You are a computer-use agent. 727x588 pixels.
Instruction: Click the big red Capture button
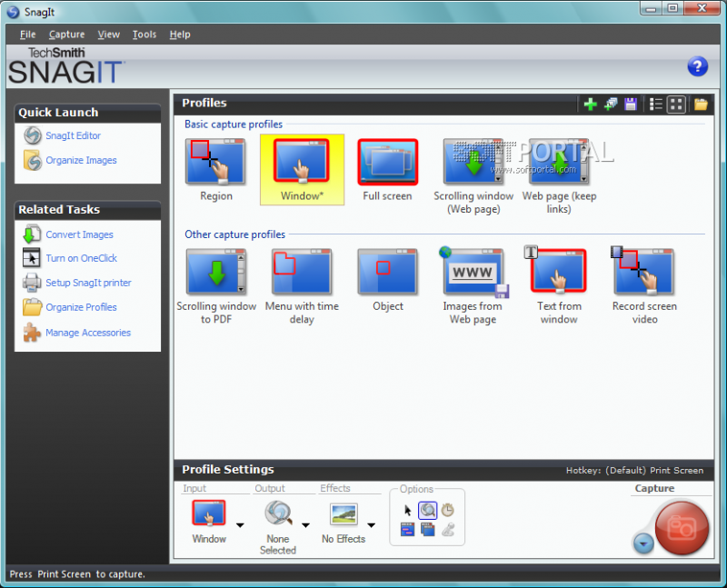[x=682, y=528]
